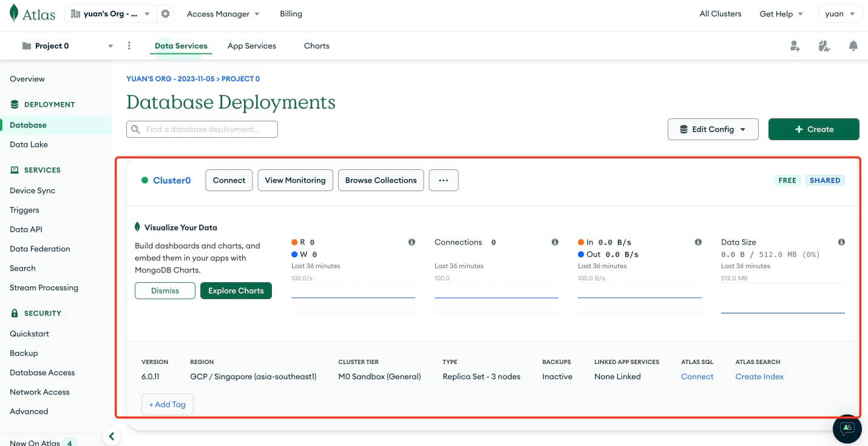Click info icon next to Data Size

pyautogui.click(x=841, y=242)
